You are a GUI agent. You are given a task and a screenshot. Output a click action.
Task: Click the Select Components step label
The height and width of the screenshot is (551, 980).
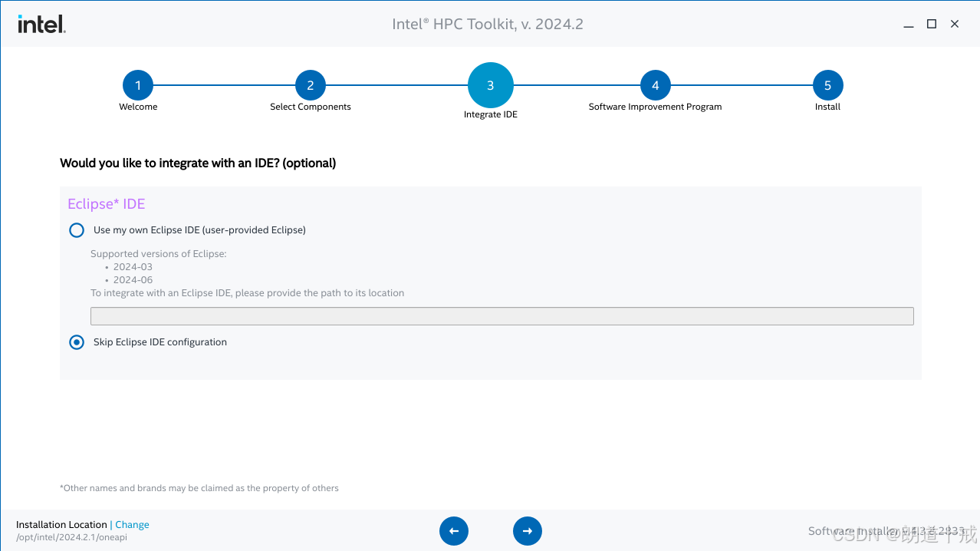coord(311,107)
